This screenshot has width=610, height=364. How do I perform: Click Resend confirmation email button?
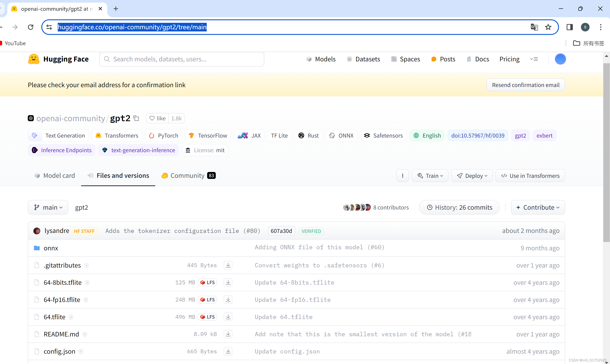525,85
